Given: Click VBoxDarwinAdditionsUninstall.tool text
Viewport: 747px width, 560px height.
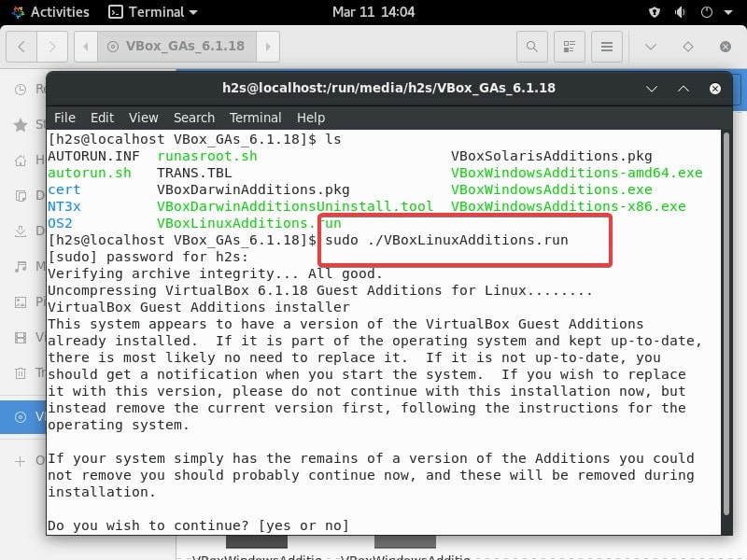Looking at the screenshot, I should pyautogui.click(x=295, y=206).
